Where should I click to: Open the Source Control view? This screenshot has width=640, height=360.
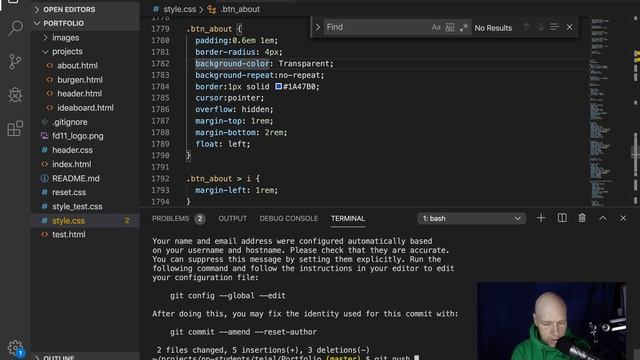(x=16, y=61)
